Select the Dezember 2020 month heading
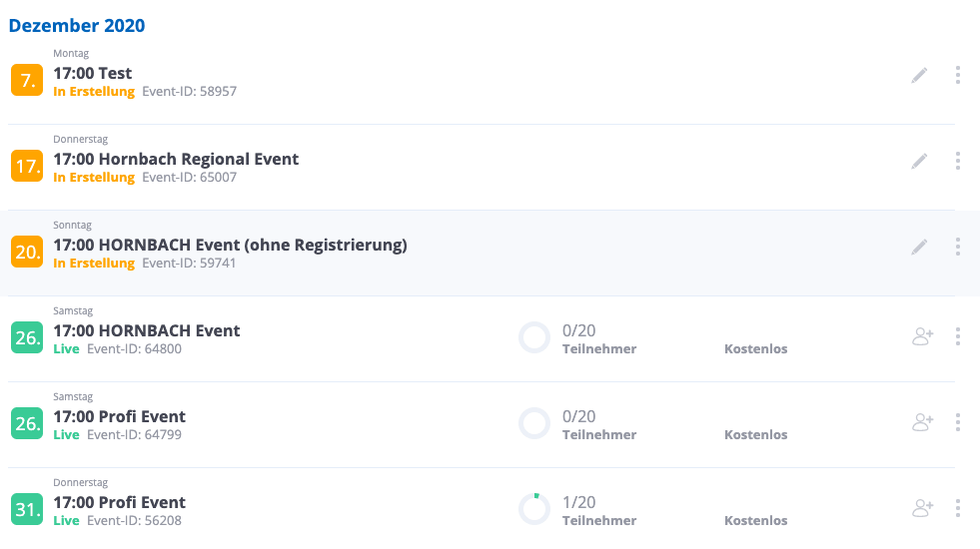 pyautogui.click(x=77, y=26)
